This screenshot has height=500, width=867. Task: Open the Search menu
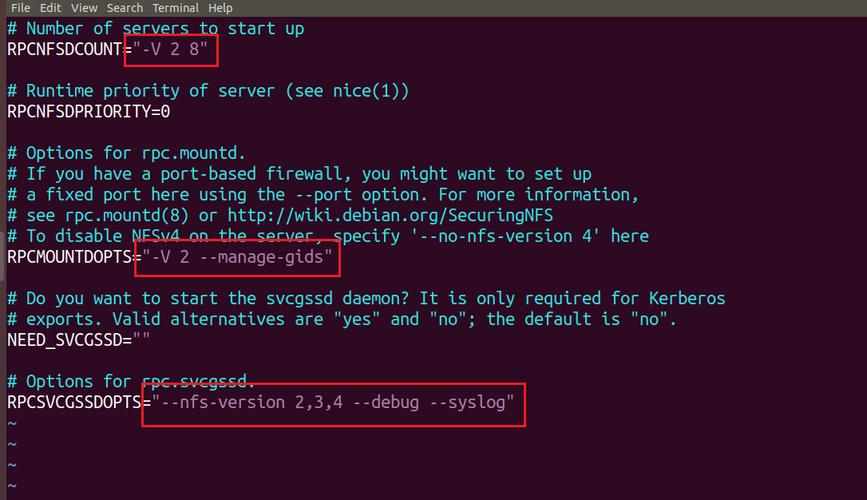click(125, 7)
